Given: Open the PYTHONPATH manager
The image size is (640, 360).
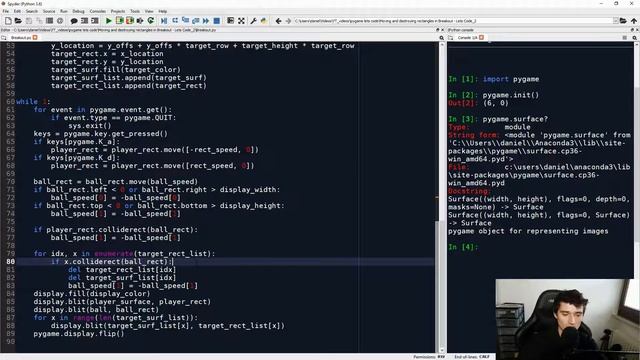Looking at the screenshot, I should [x=264, y=20].
